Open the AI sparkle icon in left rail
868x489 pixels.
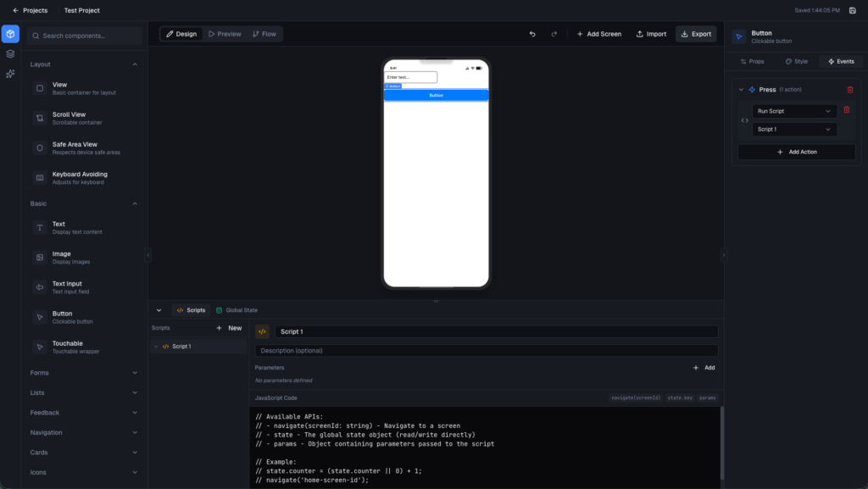(x=10, y=74)
